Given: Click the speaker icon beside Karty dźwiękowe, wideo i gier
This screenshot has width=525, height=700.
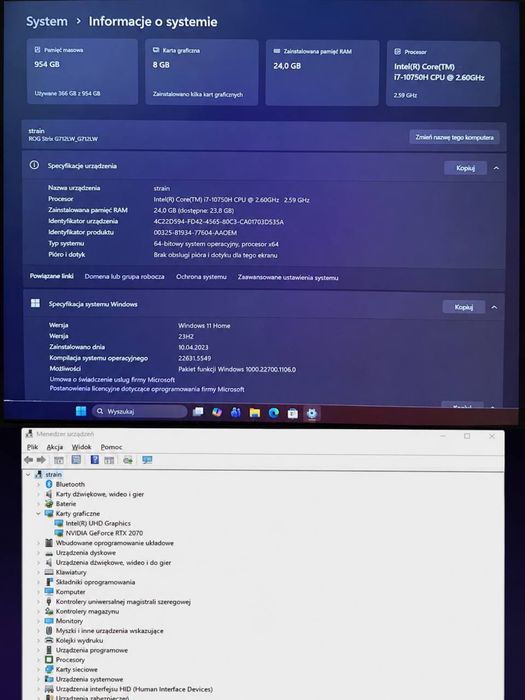Looking at the screenshot, I should coord(49,494).
